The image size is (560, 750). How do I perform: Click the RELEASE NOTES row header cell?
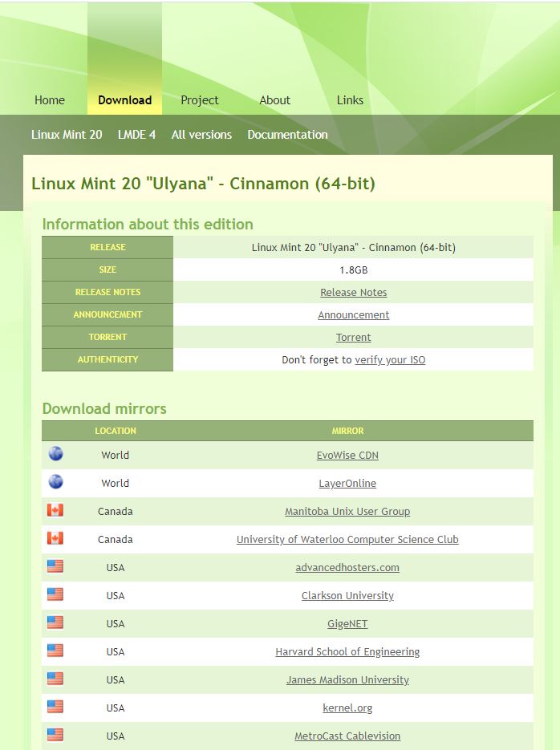coord(108,292)
